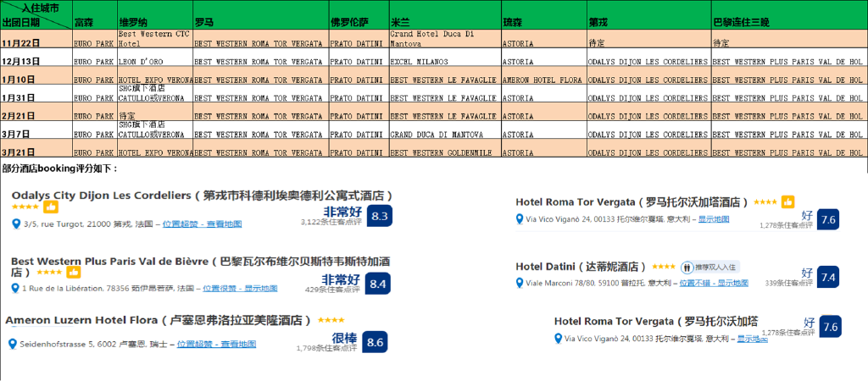
Task: Open the Odalys City Dijon Les Cordeliers title
Action: pos(203,196)
